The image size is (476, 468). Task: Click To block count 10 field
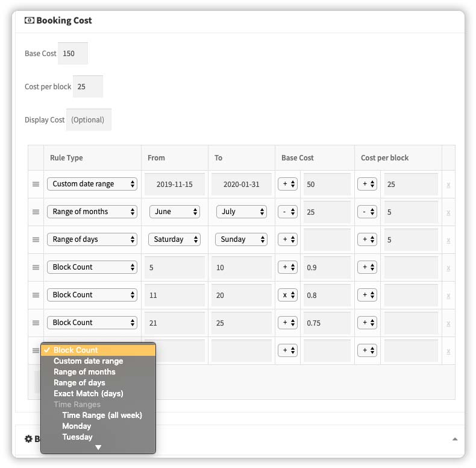(242, 267)
